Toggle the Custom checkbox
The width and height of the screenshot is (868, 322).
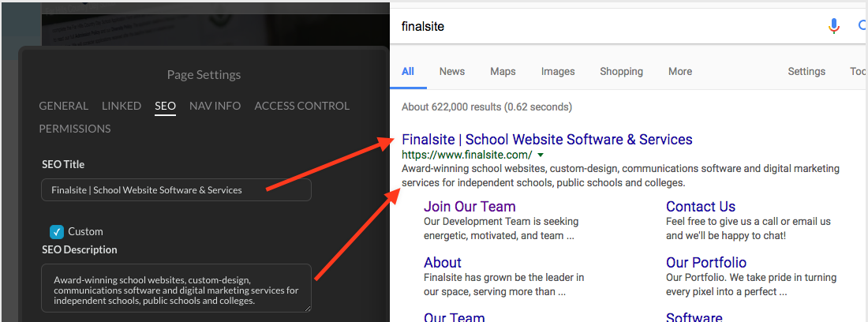[57, 231]
